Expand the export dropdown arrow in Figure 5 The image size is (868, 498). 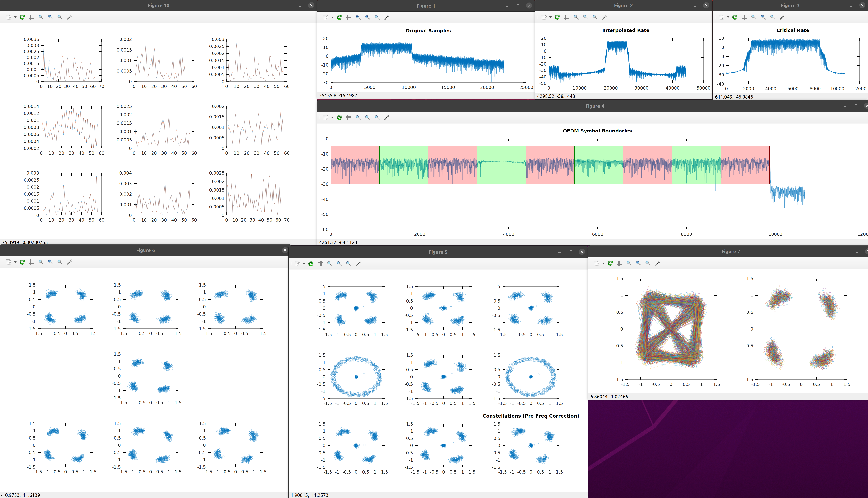[304, 264]
